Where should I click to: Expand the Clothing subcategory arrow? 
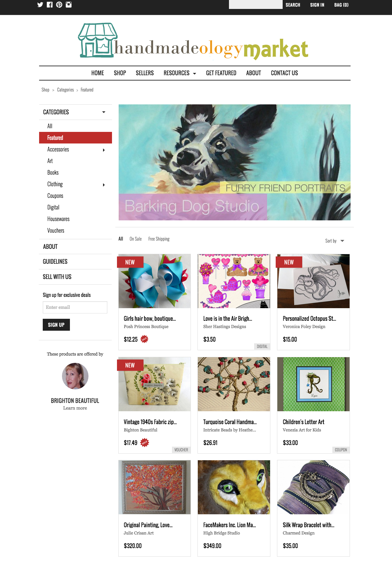[104, 185]
